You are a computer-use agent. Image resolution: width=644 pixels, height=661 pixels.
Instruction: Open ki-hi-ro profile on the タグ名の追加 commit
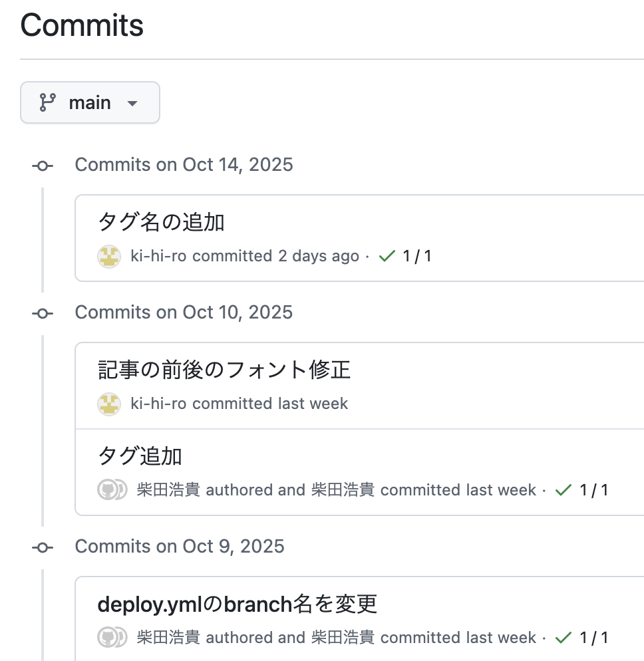pos(159,256)
